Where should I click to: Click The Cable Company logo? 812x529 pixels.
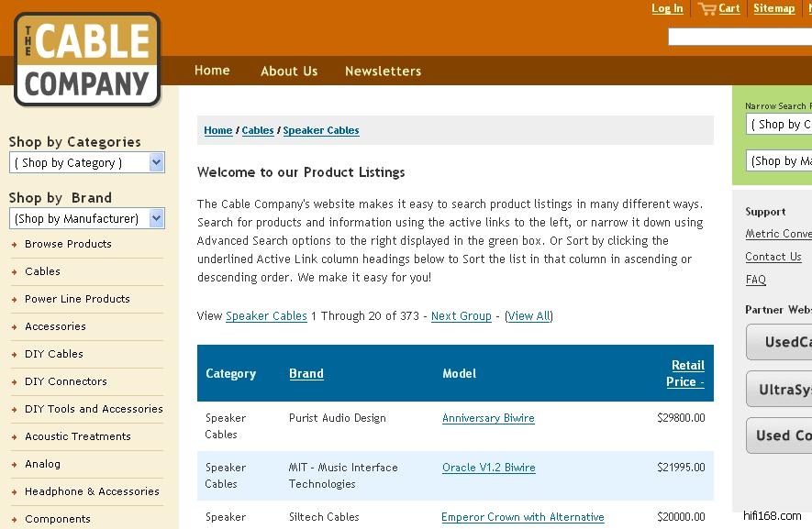[x=87, y=60]
